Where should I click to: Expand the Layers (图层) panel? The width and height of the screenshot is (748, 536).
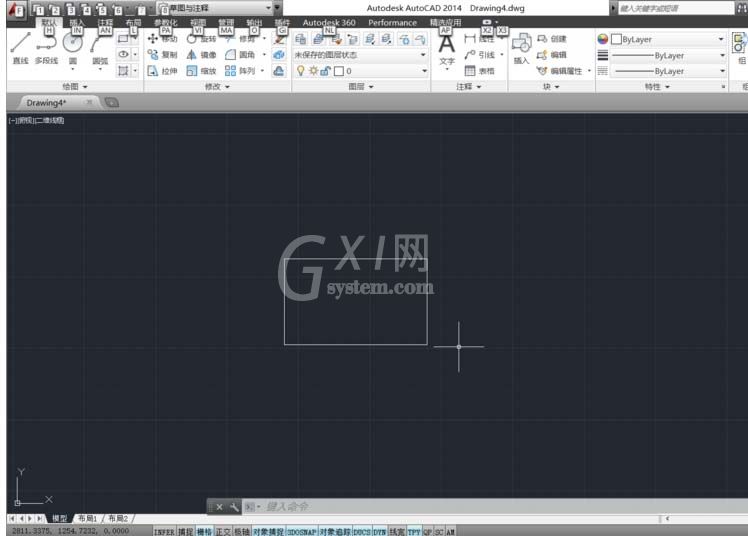click(x=361, y=86)
